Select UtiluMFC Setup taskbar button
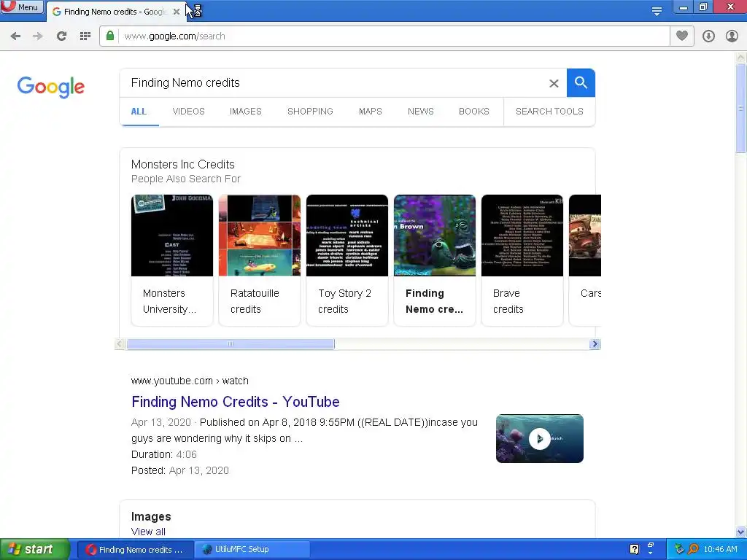 252,550
